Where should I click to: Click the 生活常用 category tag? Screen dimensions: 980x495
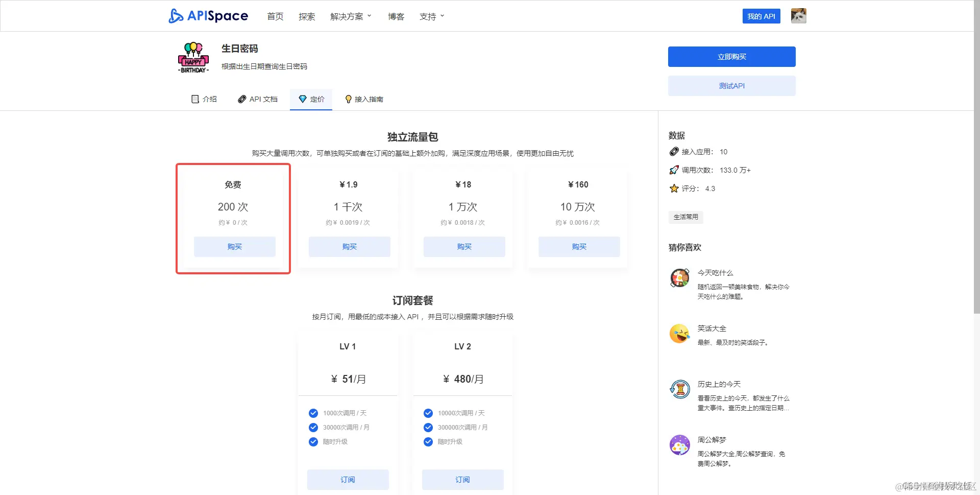(x=685, y=217)
